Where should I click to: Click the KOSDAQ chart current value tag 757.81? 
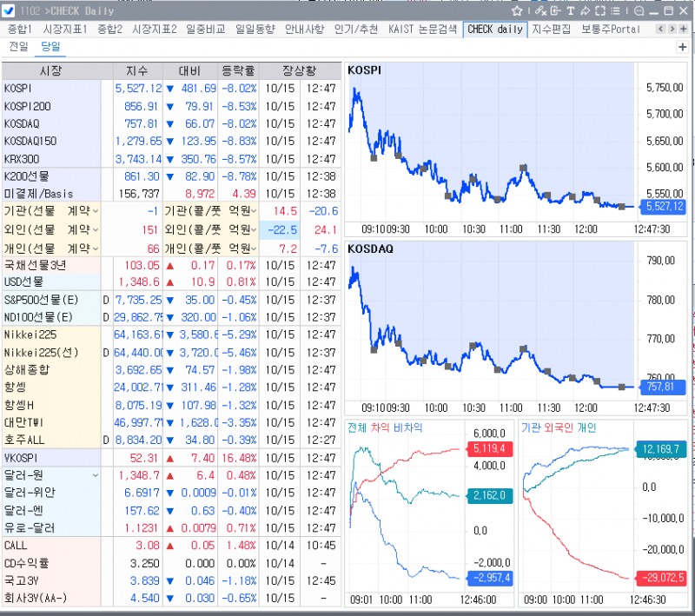(x=663, y=387)
